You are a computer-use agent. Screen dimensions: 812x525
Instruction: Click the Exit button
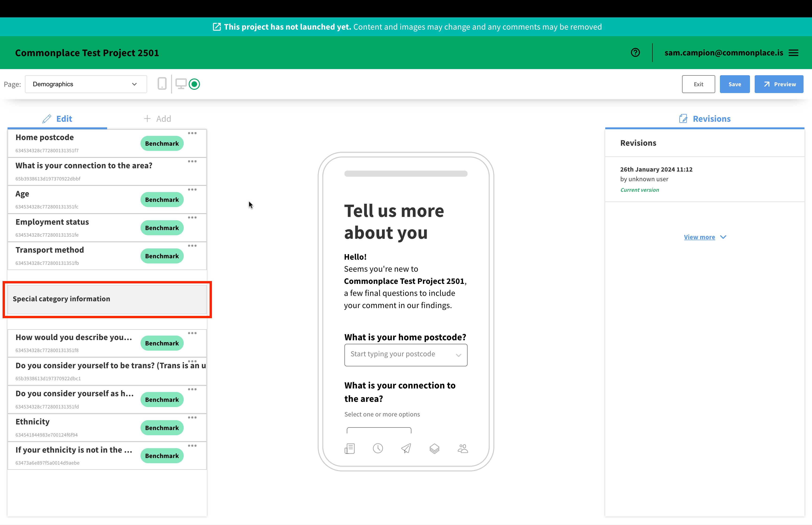click(x=698, y=84)
